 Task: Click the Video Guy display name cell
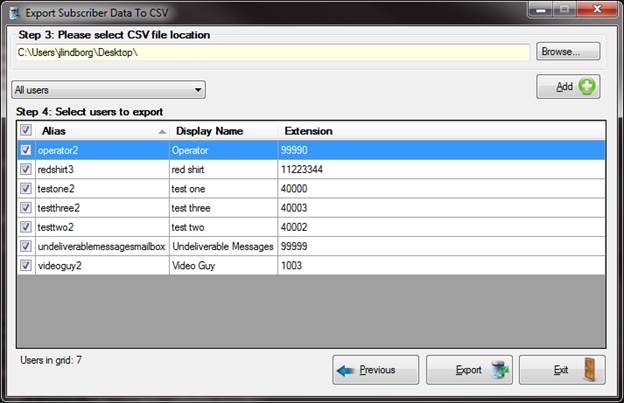224,265
